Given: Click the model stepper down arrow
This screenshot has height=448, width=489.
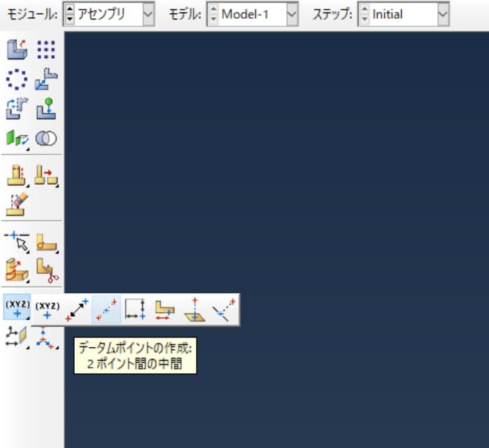Looking at the screenshot, I should tap(213, 19).
